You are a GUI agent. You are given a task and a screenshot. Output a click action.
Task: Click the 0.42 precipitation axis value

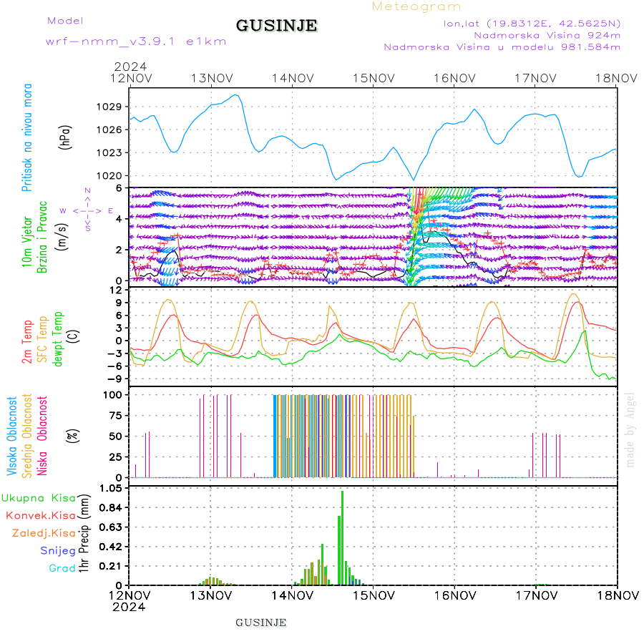coord(110,547)
